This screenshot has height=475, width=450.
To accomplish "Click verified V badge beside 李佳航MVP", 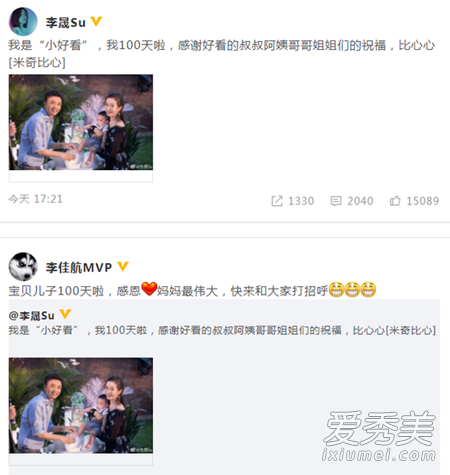I will click(123, 266).
